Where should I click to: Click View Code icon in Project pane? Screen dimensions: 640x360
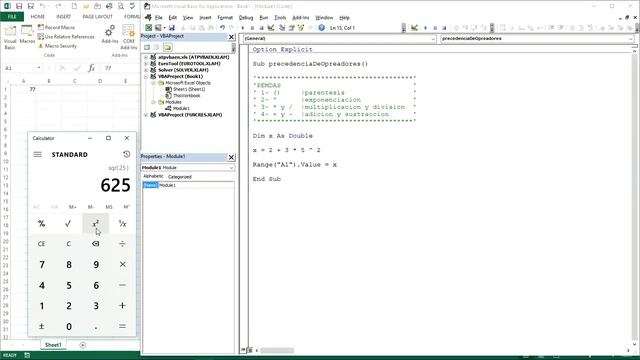click(147, 47)
